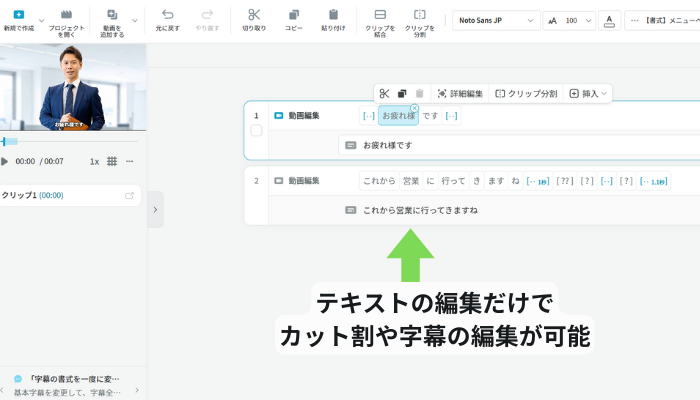
Task: Open 詳細編集 in the floating toolbar
Action: pos(460,94)
